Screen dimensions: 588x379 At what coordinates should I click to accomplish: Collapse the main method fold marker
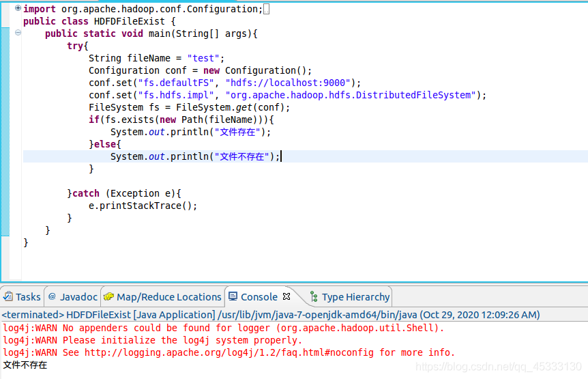(x=18, y=33)
